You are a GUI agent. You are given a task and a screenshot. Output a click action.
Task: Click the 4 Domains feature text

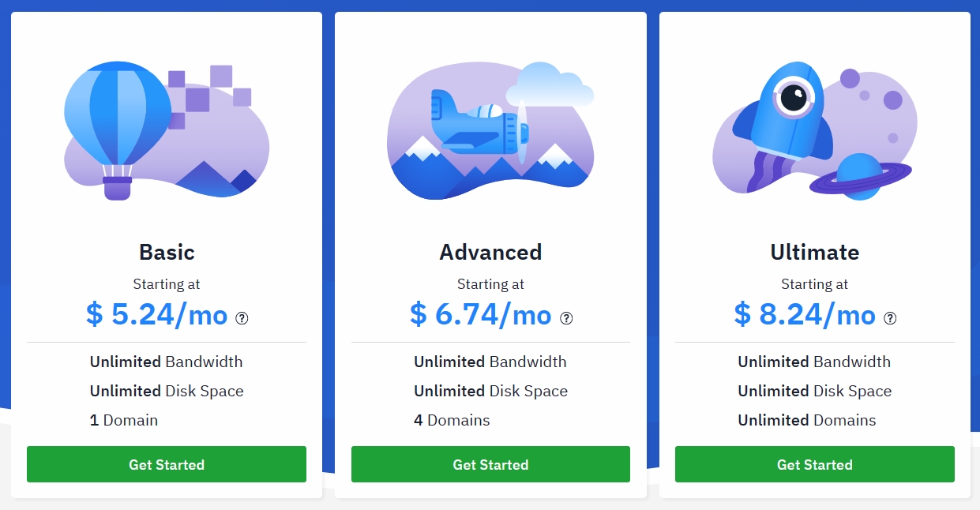point(452,420)
